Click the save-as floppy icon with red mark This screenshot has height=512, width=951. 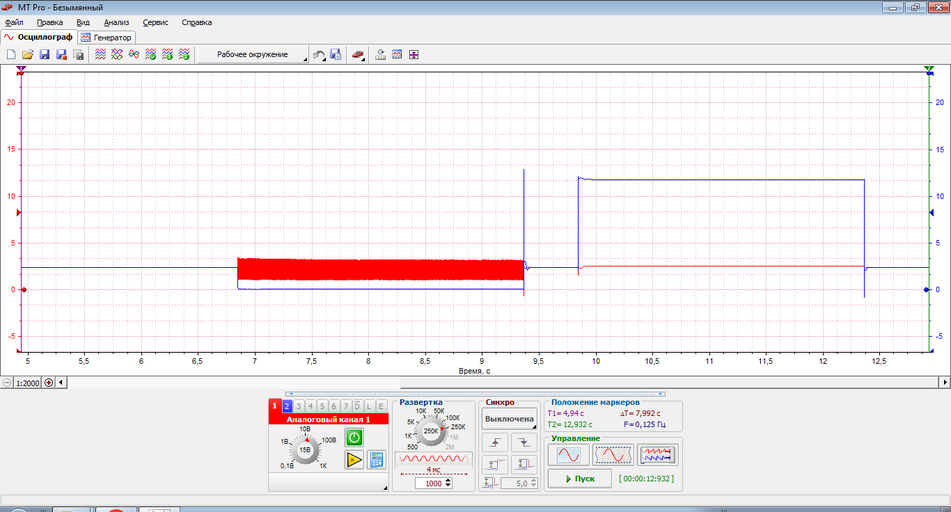click(x=61, y=55)
